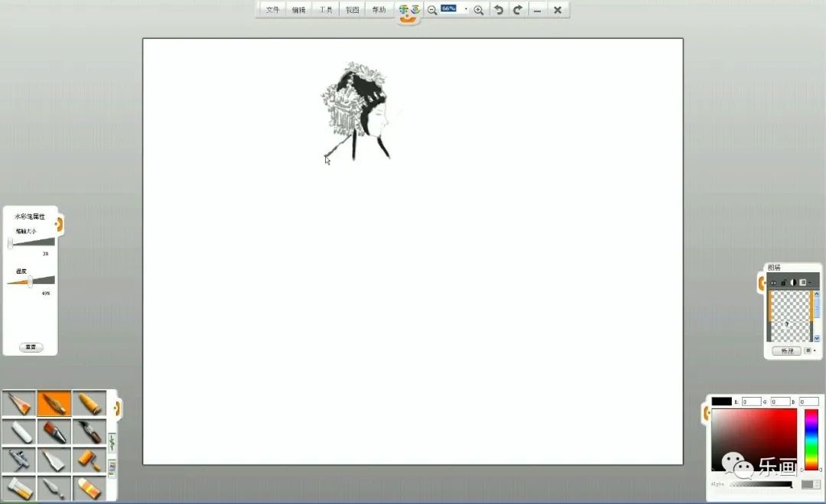Select the pencil tool in the tool grid
The image size is (826, 504).
(x=19, y=403)
